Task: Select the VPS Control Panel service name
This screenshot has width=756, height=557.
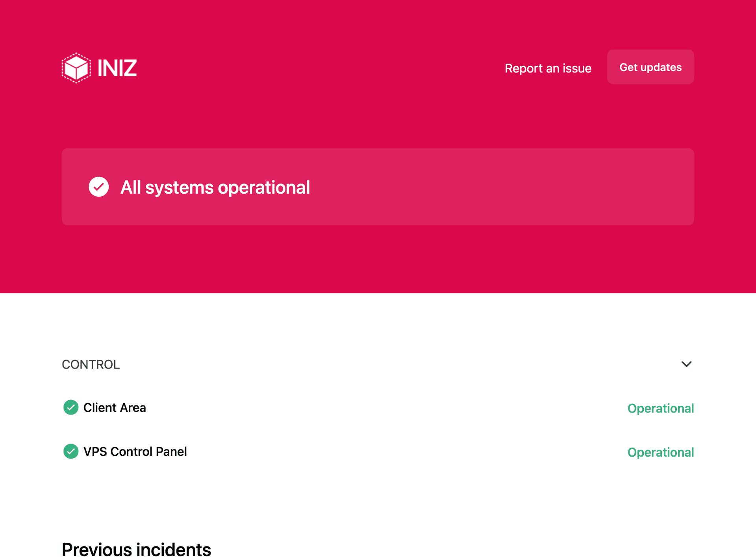Action: pyautogui.click(x=135, y=452)
